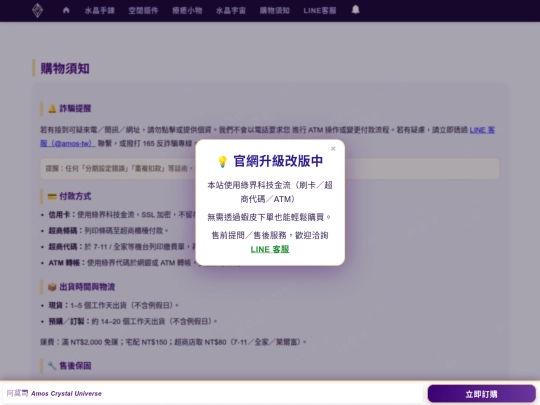Image resolution: width=540 pixels, height=405 pixels.
Task: Close the 官網升級改版中 popup
Action: tap(333, 148)
